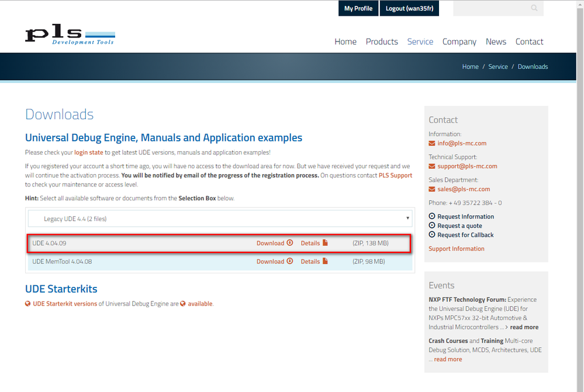The image size is (584, 392).
Task: Open the News menu item
Action: (x=496, y=41)
